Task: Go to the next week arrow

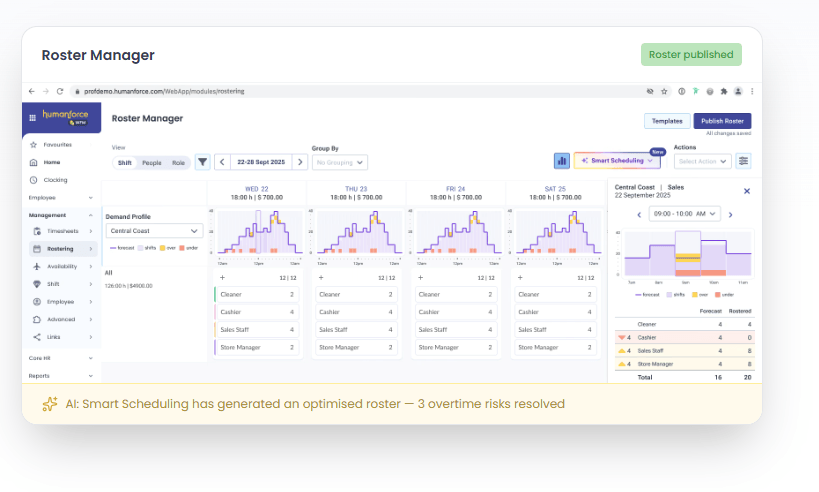Action: [300, 162]
